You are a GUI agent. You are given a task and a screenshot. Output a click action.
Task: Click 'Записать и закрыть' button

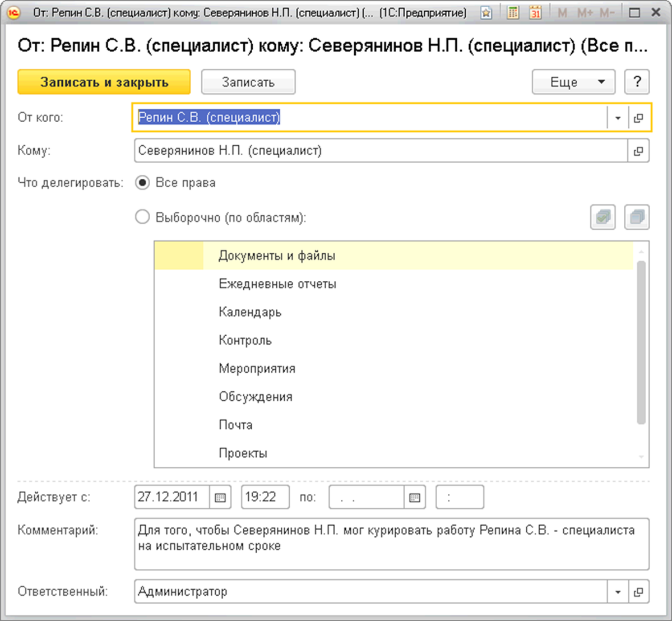[104, 82]
